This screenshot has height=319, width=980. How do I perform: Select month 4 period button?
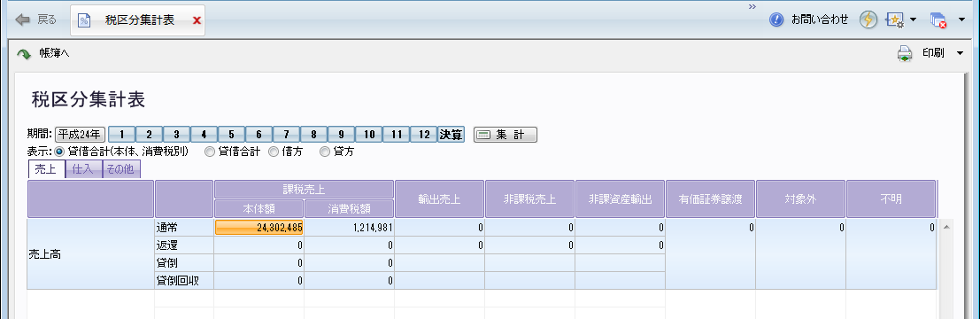point(204,135)
